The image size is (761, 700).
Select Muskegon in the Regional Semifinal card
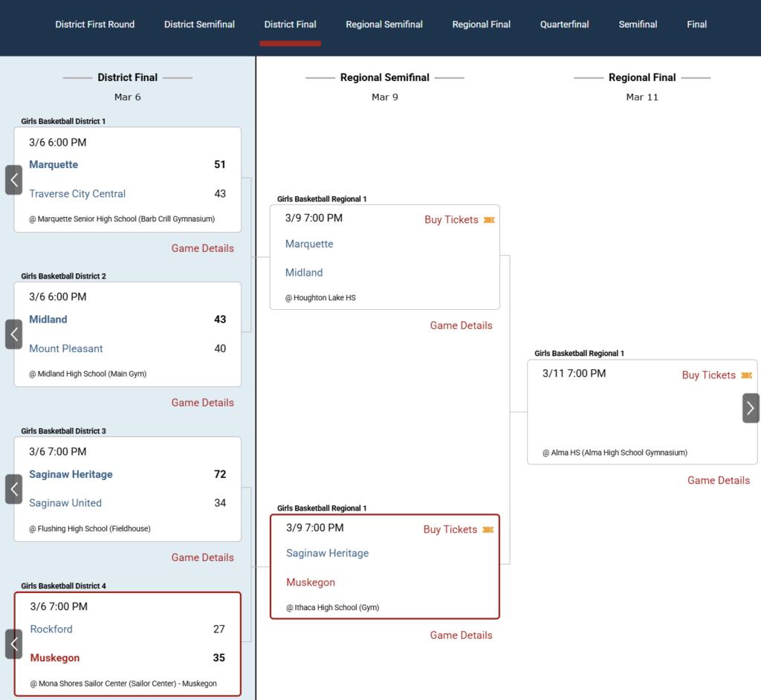(x=311, y=583)
